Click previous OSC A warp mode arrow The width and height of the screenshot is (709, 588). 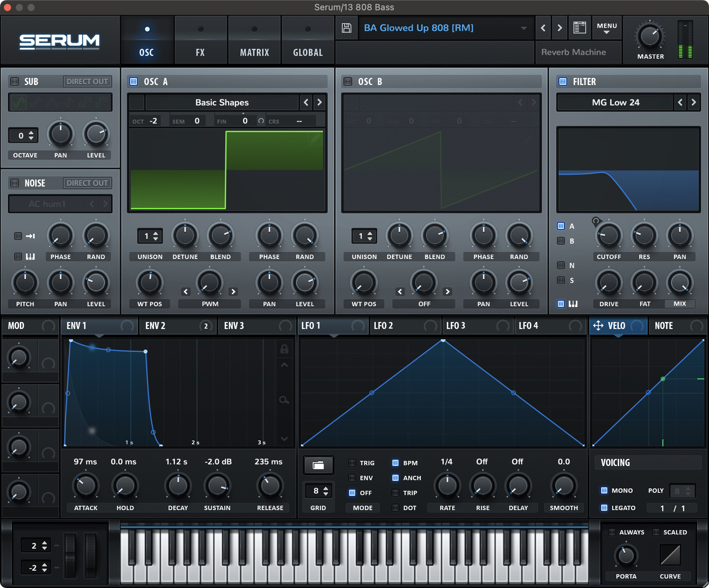coord(186,291)
